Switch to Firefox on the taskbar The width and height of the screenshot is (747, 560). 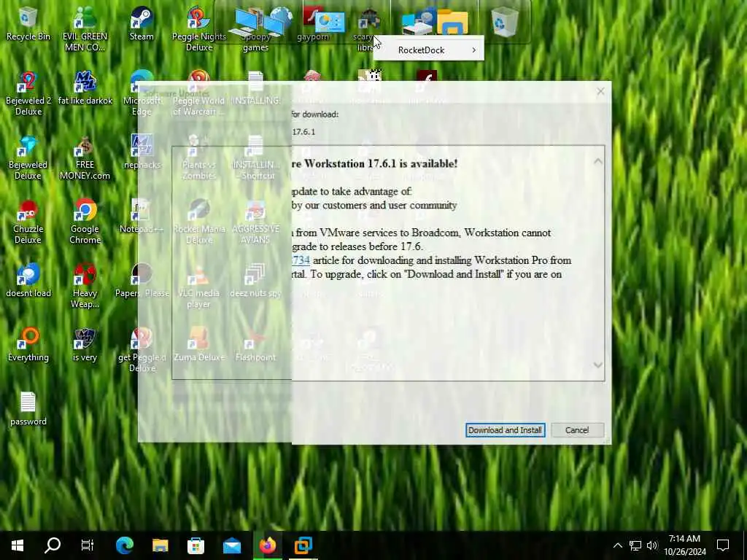pos(268,545)
